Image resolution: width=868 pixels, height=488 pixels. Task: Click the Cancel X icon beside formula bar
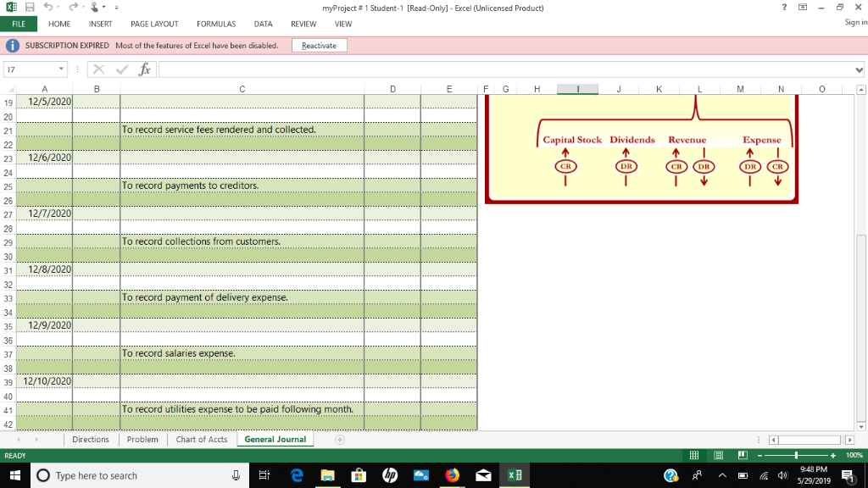pyautogui.click(x=99, y=69)
